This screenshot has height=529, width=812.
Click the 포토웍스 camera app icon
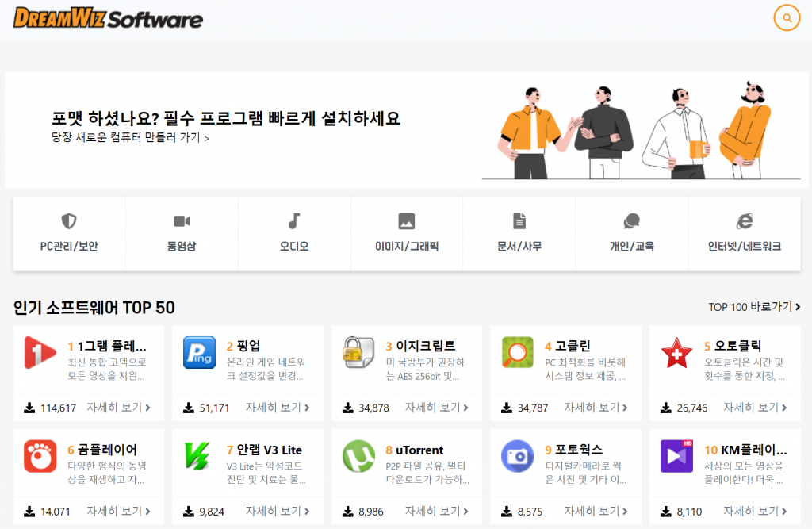pyautogui.click(x=517, y=456)
